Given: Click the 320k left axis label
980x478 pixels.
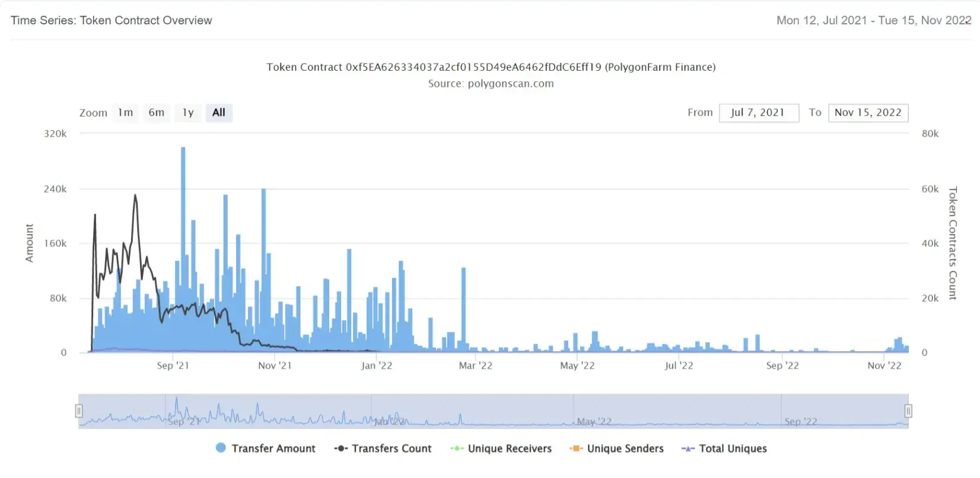Looking at the screenshot, I should click(55, 134).
